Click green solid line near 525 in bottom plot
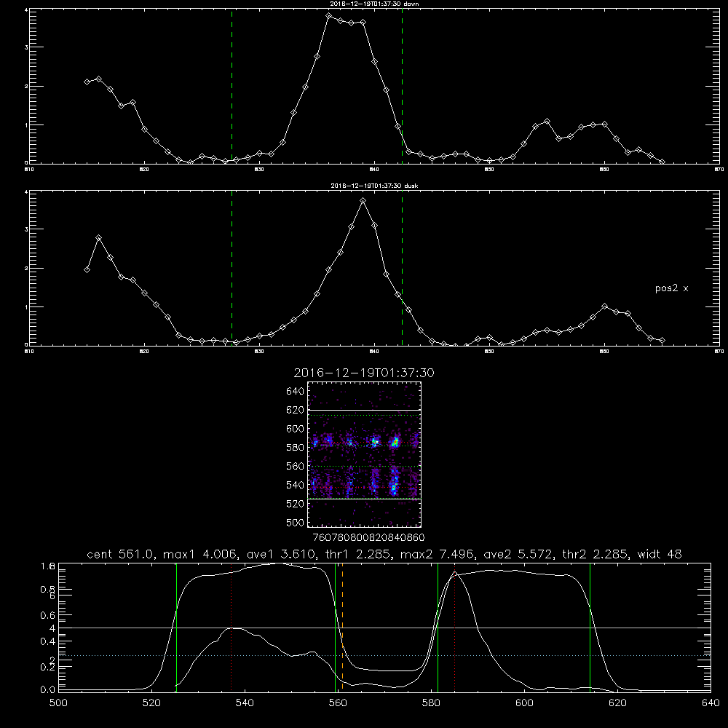728x728 pixels. [176, 627]
